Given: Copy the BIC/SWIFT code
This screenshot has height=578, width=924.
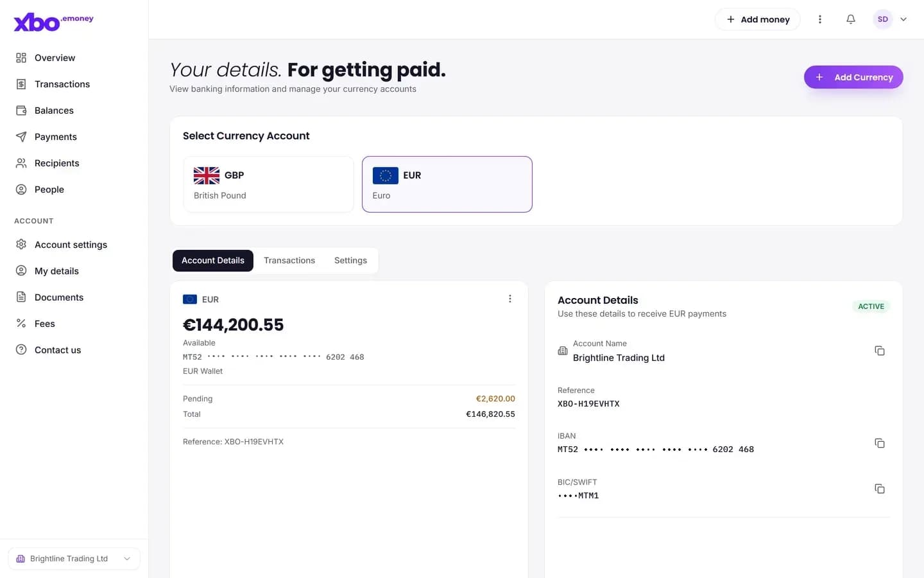Looking at the screenshot, I should click(880, 489).
